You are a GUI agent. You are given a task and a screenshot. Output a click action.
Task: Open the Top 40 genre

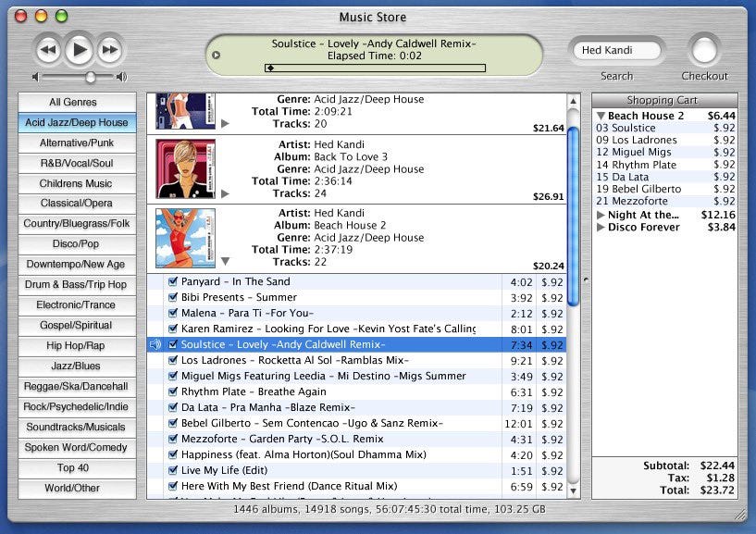[x=77, y=468]
